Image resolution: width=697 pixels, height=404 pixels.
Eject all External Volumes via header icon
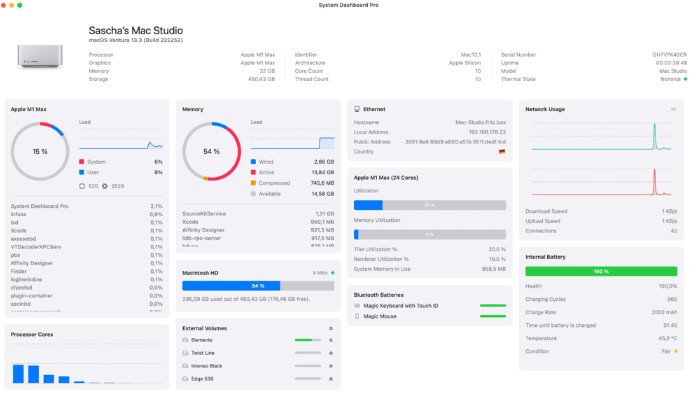coord(331,328)
